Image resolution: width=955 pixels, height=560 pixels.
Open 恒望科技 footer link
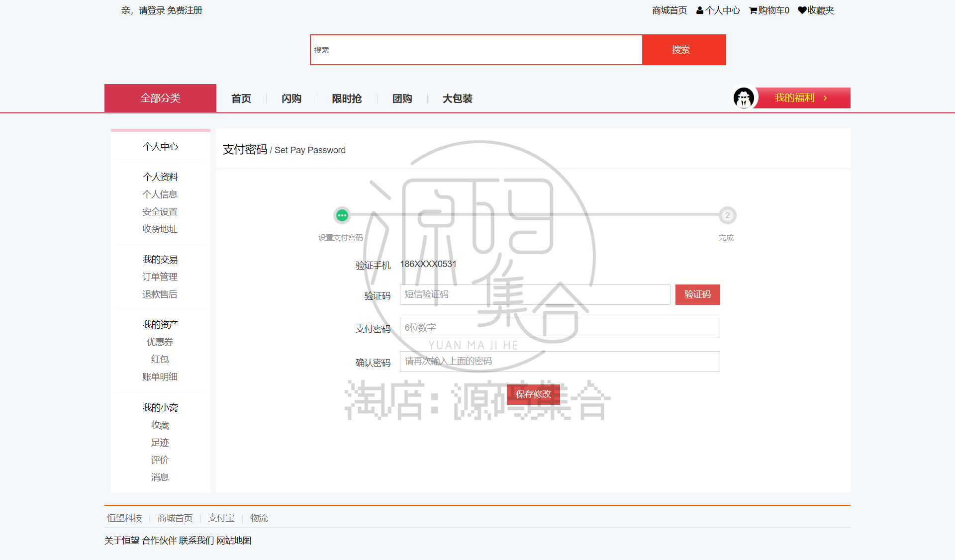(x=124, y=518)
